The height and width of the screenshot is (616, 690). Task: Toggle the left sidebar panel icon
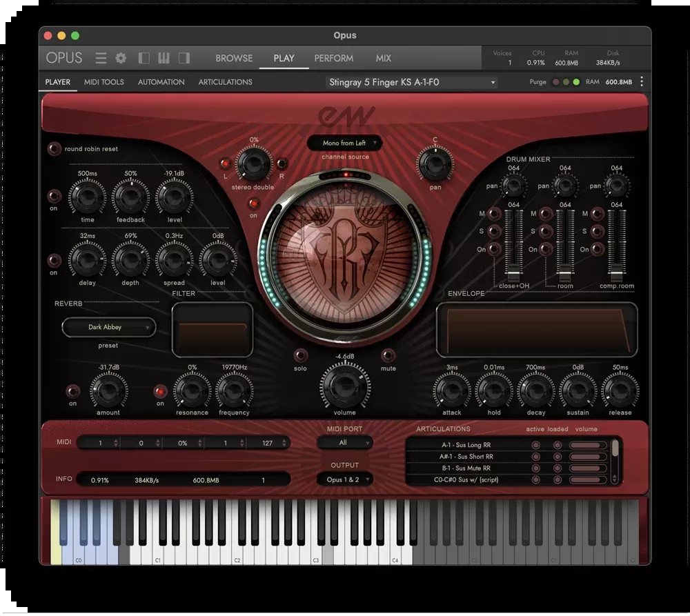(144, 58)
